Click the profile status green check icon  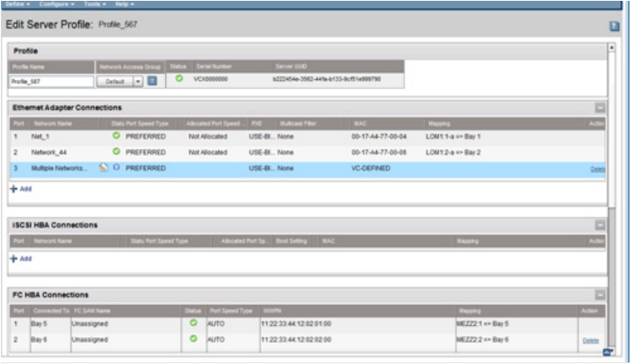(x=179, y=78)
